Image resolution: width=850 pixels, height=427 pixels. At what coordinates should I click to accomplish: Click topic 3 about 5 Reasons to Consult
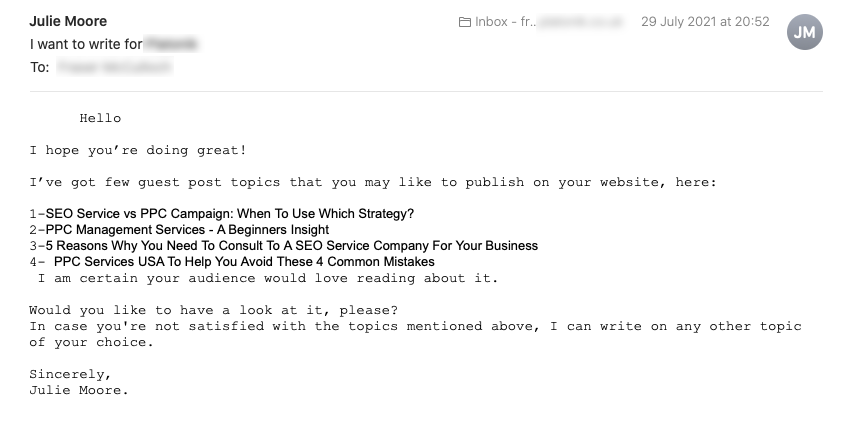[284, 245]
